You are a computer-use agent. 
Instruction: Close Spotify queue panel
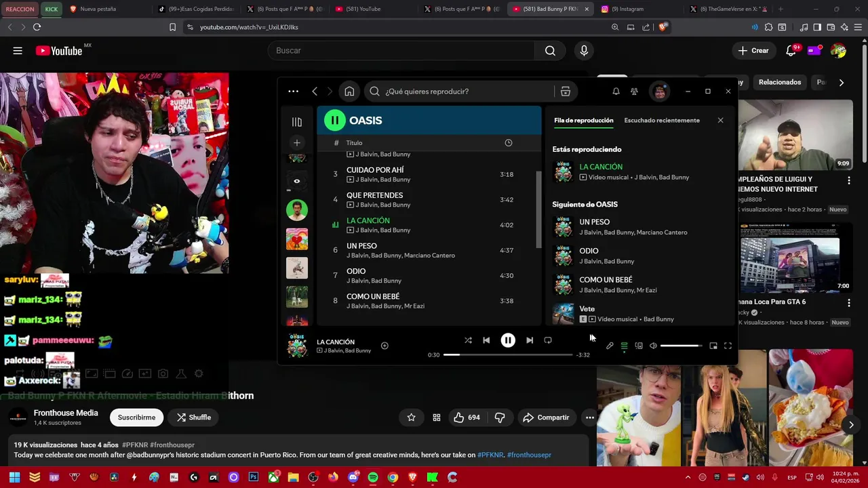720,120
